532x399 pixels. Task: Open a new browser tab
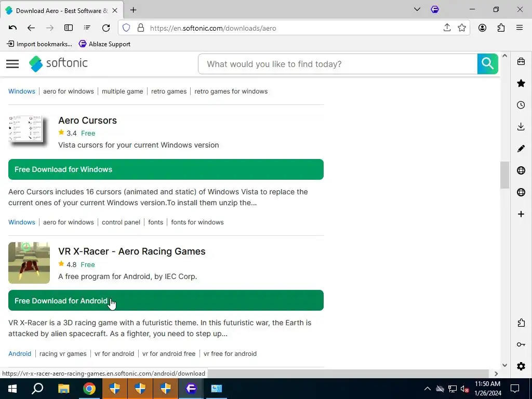pos(134,10)
